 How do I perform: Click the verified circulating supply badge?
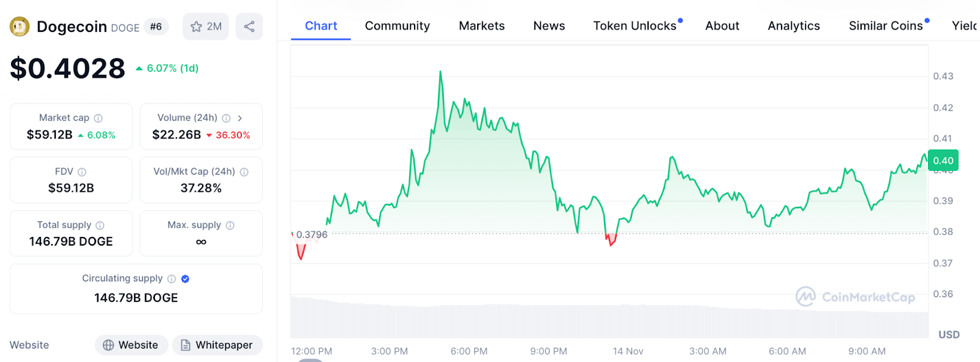point(186,279)
